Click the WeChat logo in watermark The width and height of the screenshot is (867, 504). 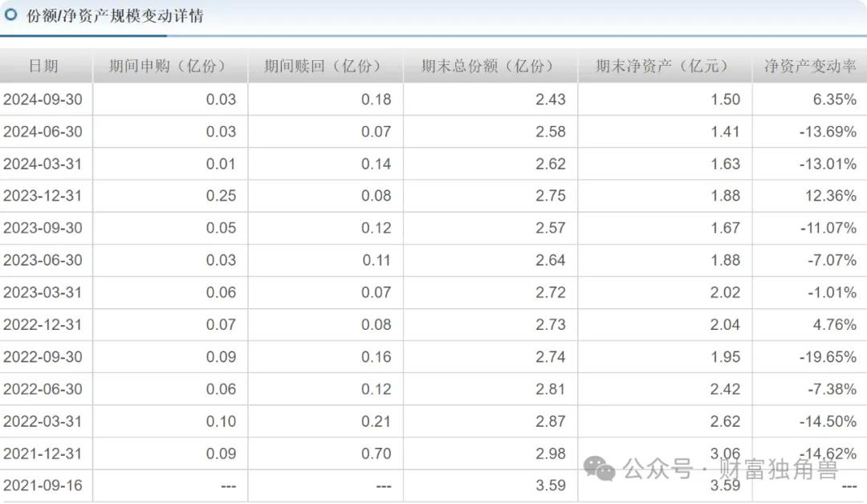coord(600,469)
